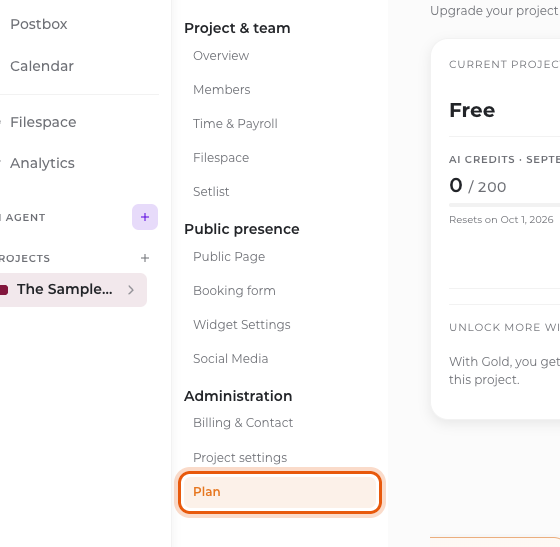The height and width of the screenshot is (547, 560).
Task: Click the AI credits progress bar
Action: coord(504,205)
